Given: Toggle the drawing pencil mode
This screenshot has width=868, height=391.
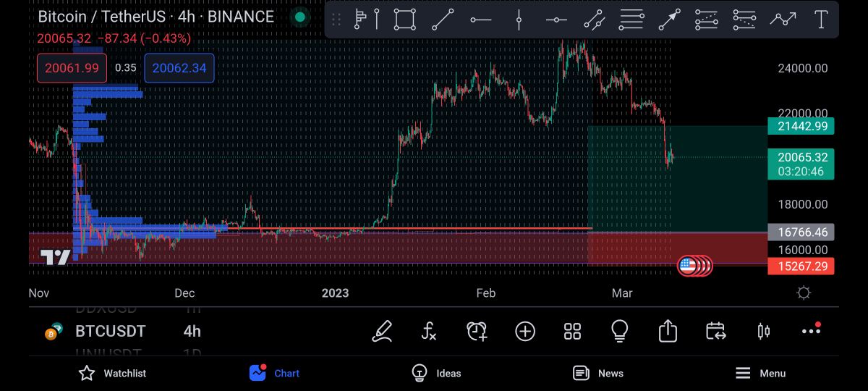Looking at the screenshot, I should click(x=382, y=332).
